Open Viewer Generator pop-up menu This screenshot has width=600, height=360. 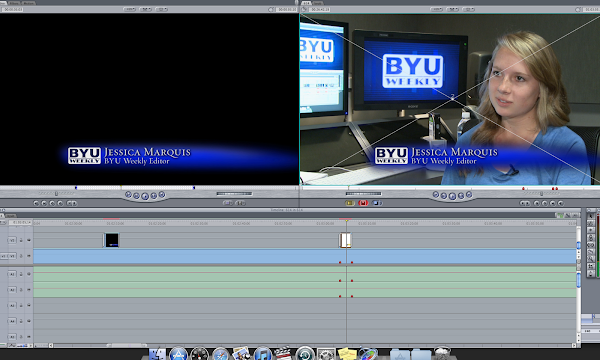point(240,203)
